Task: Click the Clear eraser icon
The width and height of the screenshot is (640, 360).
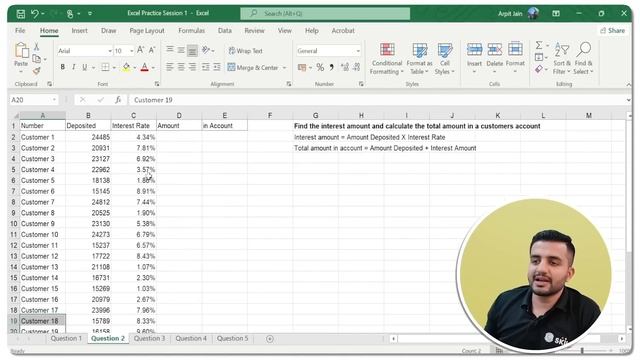Action: click(x=539, y=69)
